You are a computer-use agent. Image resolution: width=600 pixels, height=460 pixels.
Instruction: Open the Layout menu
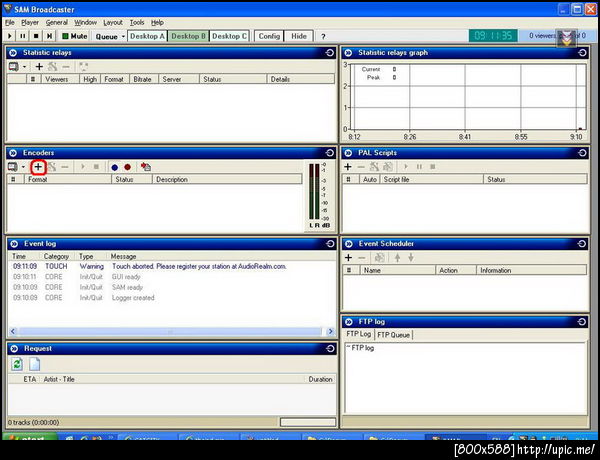click(x=113, y=23)
